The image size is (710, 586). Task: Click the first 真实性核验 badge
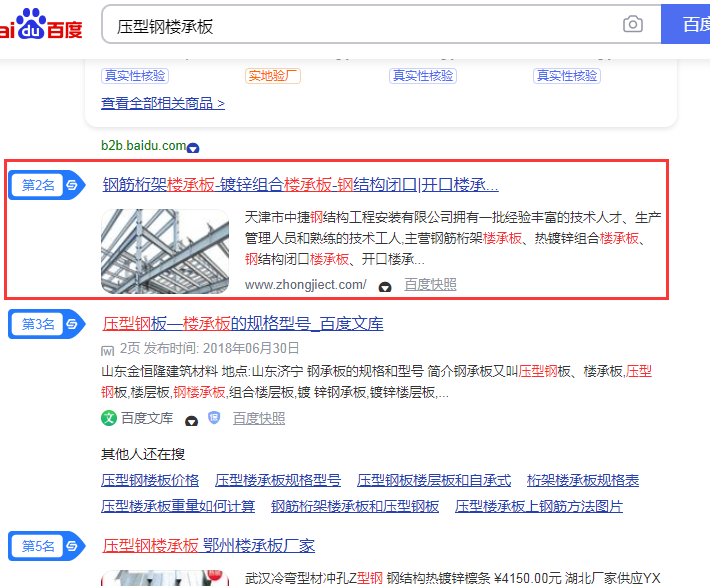click(x=135, y=76)
